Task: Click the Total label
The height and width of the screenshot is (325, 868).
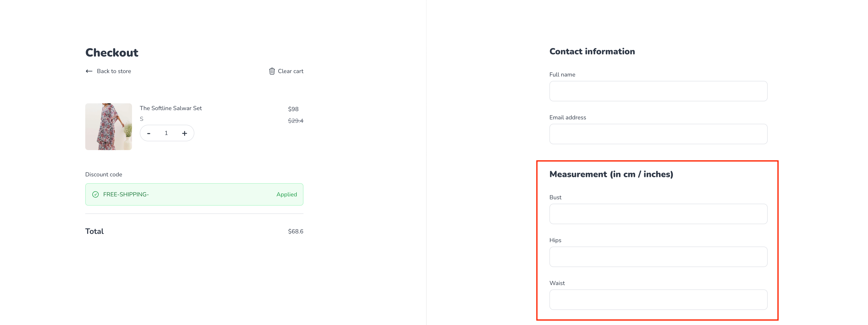Action: (94, 231)
